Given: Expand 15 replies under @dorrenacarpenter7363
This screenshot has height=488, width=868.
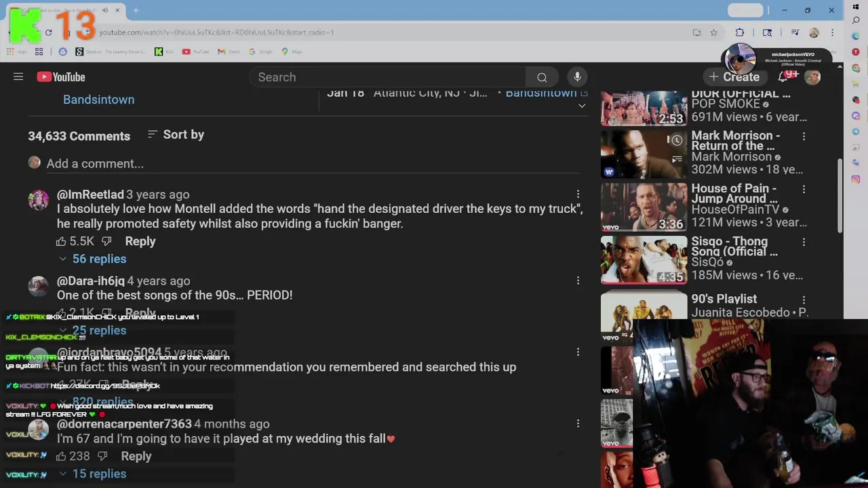Looking at the screenshot, I should pyautogui.click(x=92, y=474).
